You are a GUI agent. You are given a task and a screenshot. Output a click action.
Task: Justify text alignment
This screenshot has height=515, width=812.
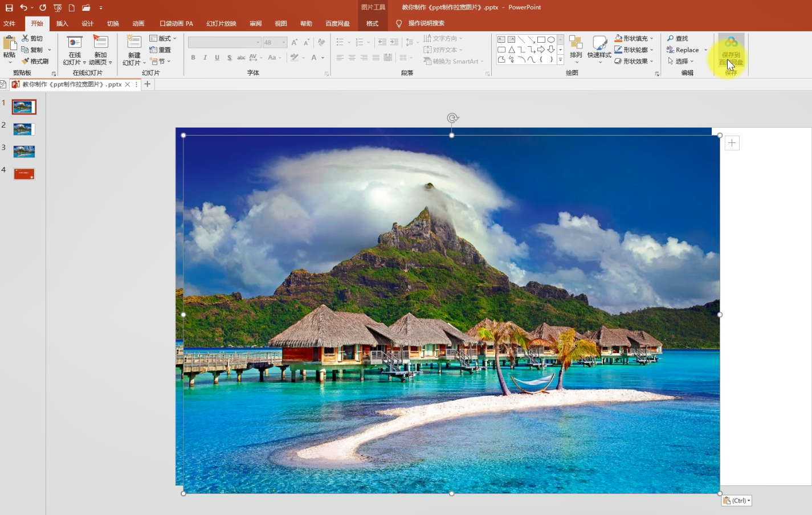click(376, 58)
